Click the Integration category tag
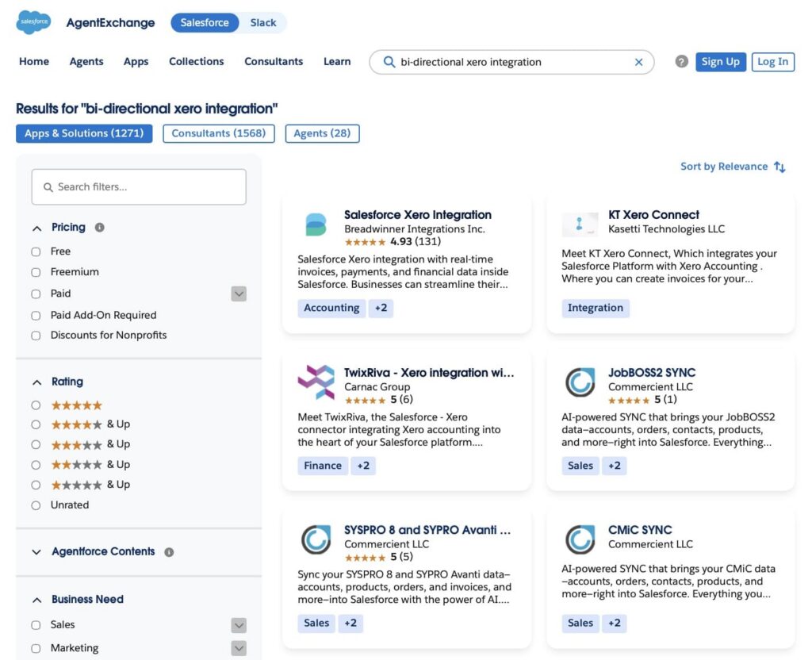The height and width of the screenshot is (660, 812). coord(595,309)
